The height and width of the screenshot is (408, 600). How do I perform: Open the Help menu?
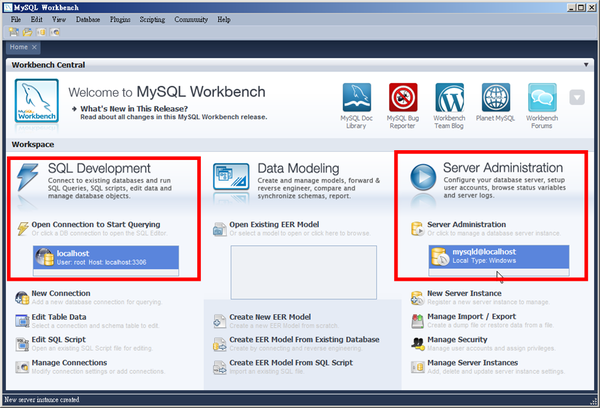click(x=224, y=19)
